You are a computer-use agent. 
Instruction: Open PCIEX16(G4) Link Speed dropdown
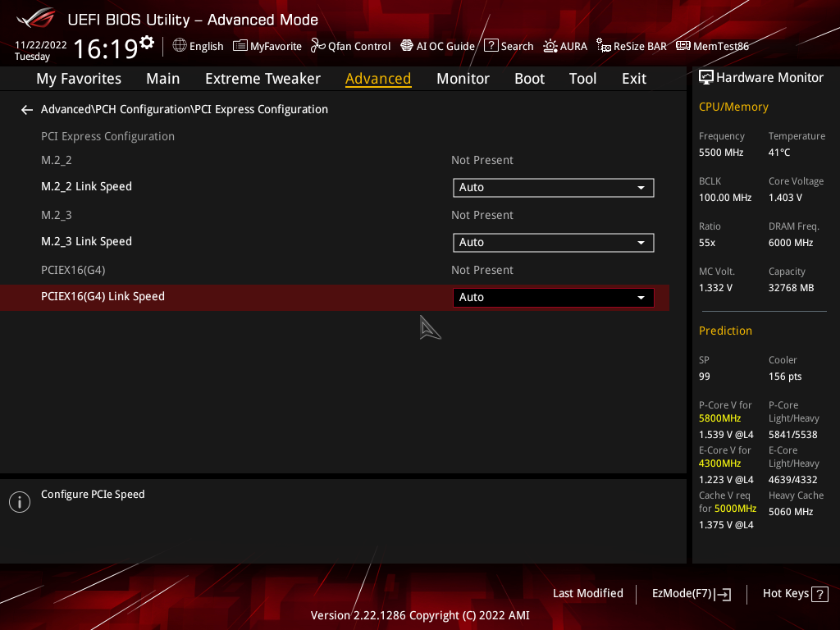[554, 297]
